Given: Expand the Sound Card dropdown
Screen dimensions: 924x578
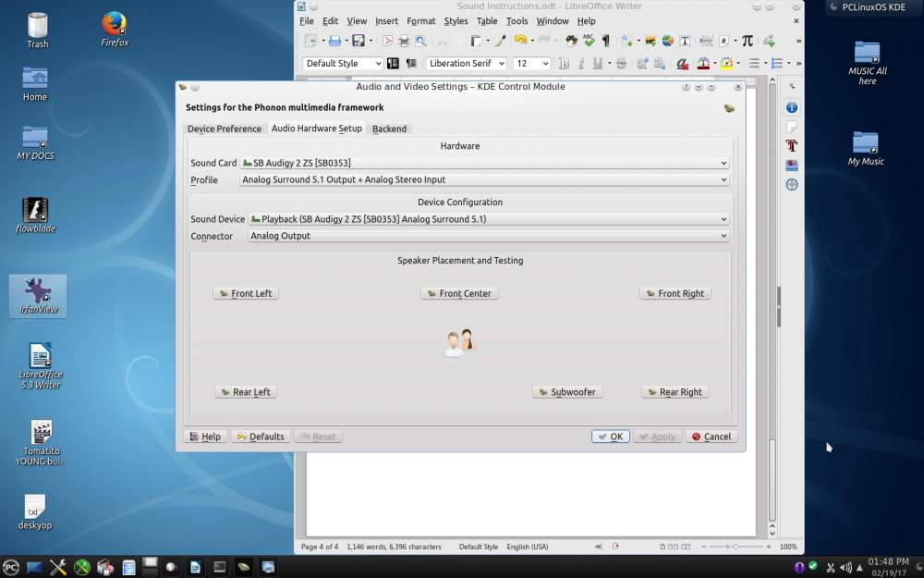Looking at the screenshot, I should [x=484, y=163].
